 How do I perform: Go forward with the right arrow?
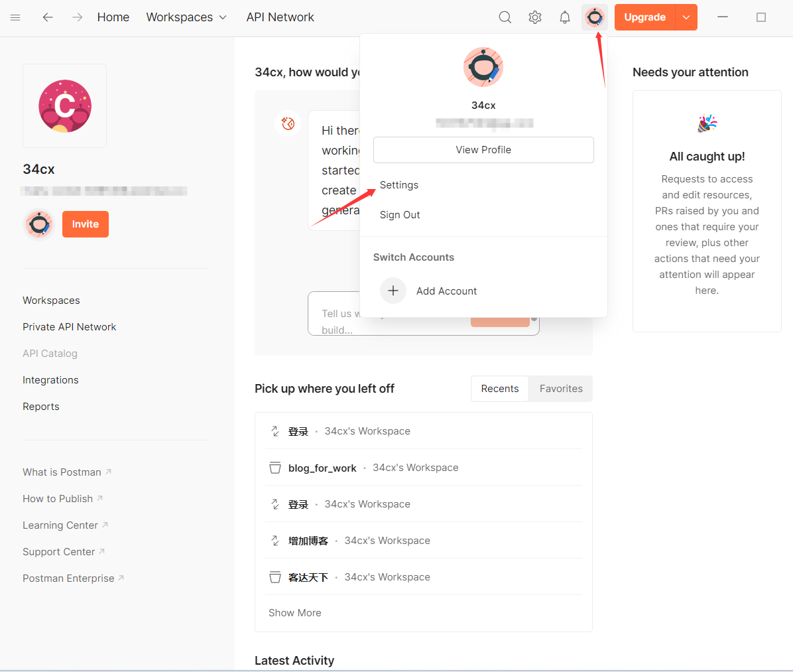pyautogui.click(x=77, y=17)
